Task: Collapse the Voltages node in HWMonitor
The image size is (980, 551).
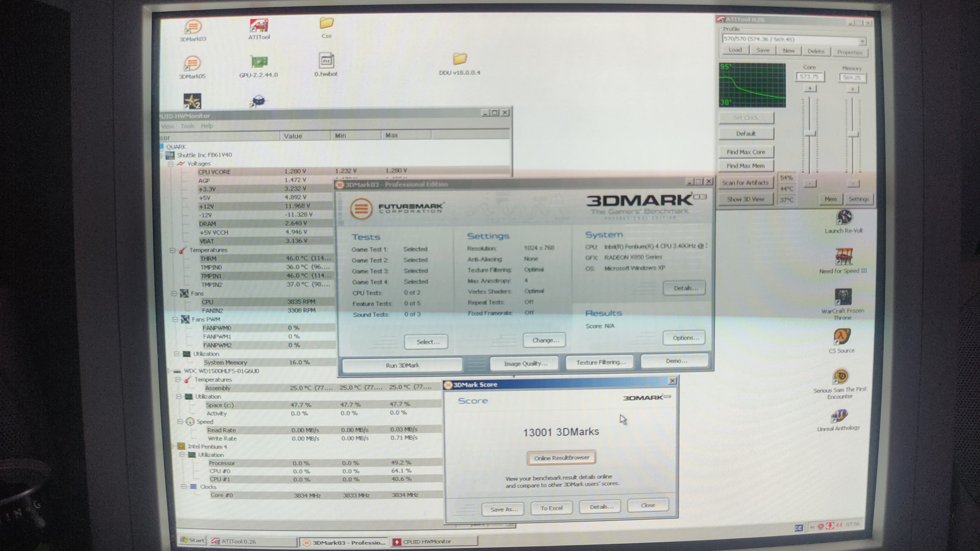Action: pos(171,164)
